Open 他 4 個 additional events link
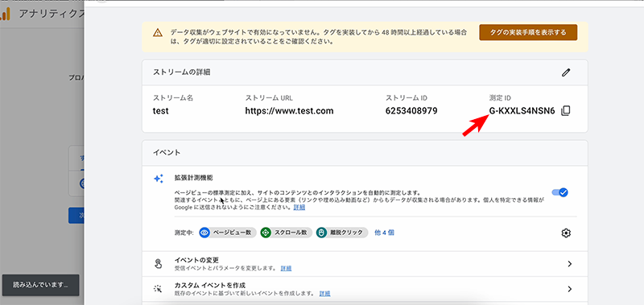The width and height of the screenshot is (644, 305). click(x=385, y=233)
